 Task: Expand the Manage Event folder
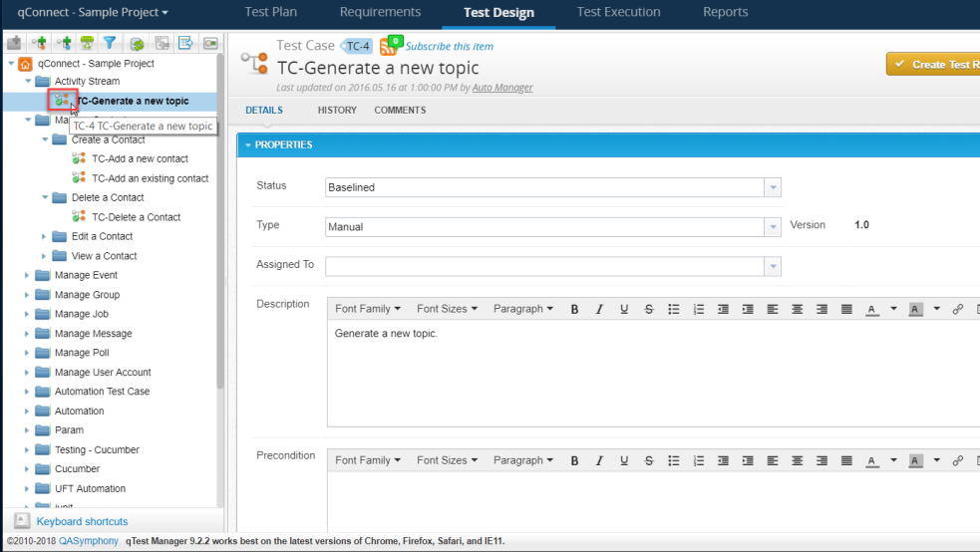[x=28, y=275]
